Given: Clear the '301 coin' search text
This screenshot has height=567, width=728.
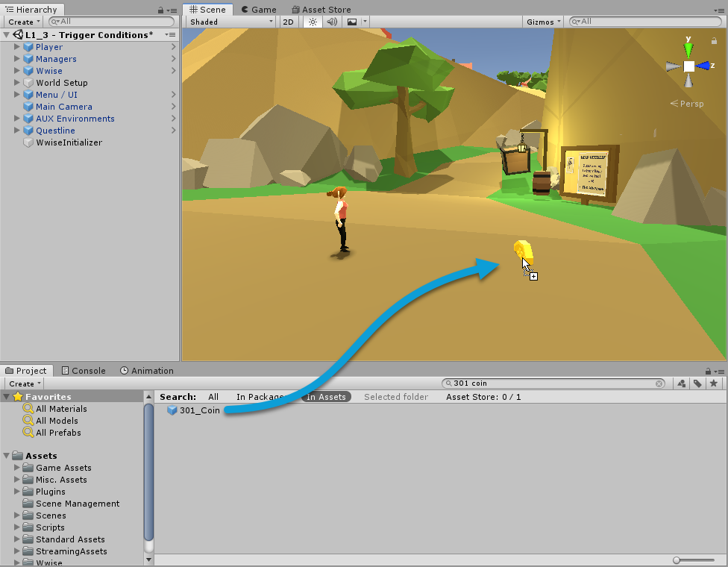Looking at the screenshot, I should click(659, 383).
